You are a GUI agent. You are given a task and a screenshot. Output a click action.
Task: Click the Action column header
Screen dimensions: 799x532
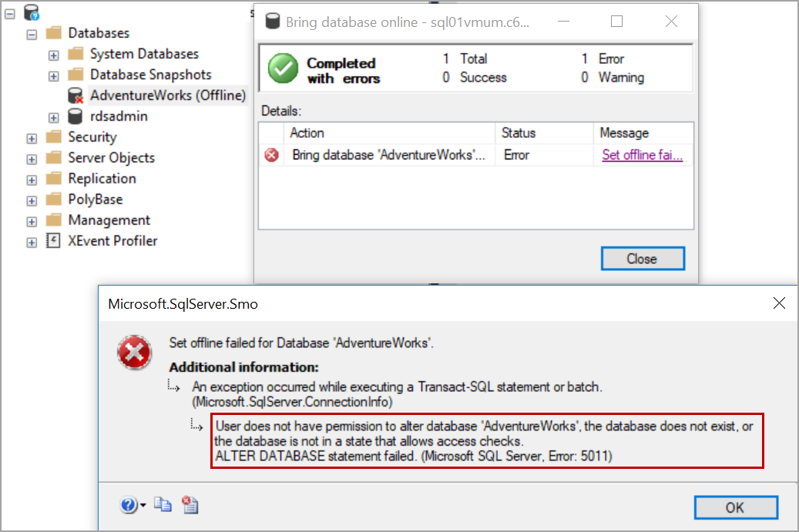(x=389, y=133)
